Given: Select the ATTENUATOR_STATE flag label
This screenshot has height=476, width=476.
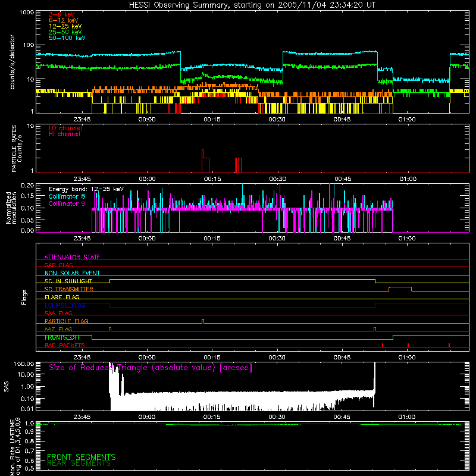Looking at the screenshot, I should [x=72, y=257].
